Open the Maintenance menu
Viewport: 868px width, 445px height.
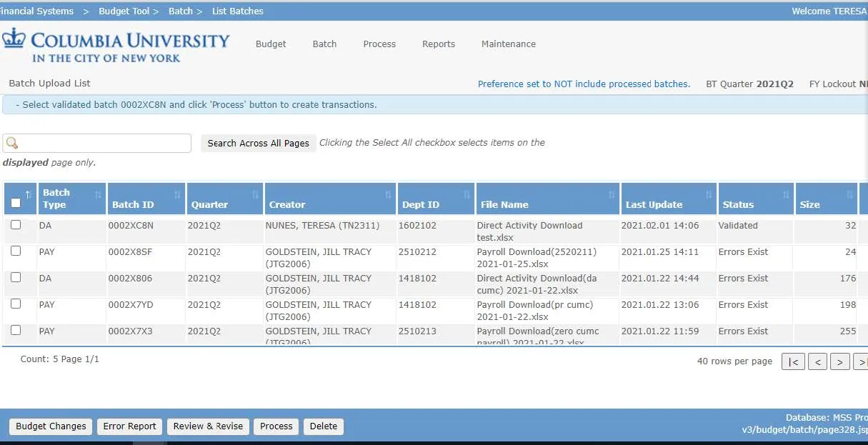click(509, 44)
